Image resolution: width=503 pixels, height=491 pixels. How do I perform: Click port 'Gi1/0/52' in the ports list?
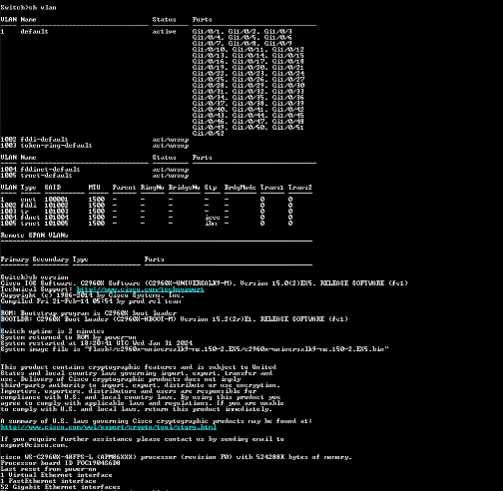point(208,133)
